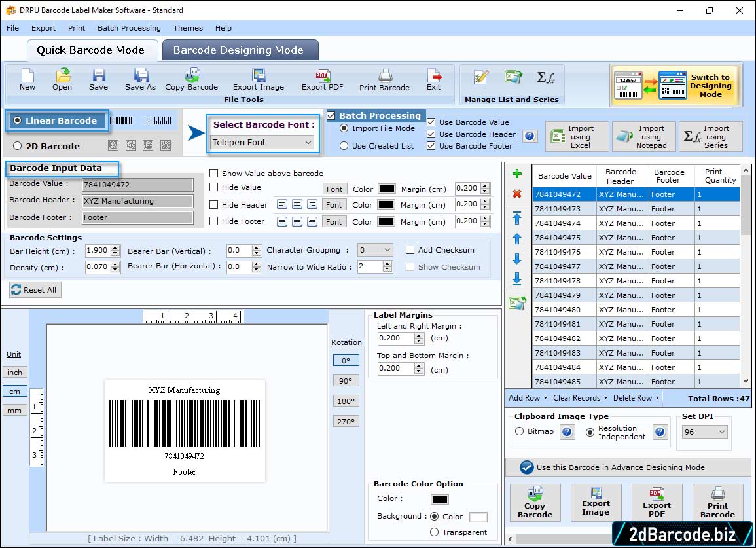Open the Export menu
Viewport: 756px width, 548px height.
(x=43, y=28)
